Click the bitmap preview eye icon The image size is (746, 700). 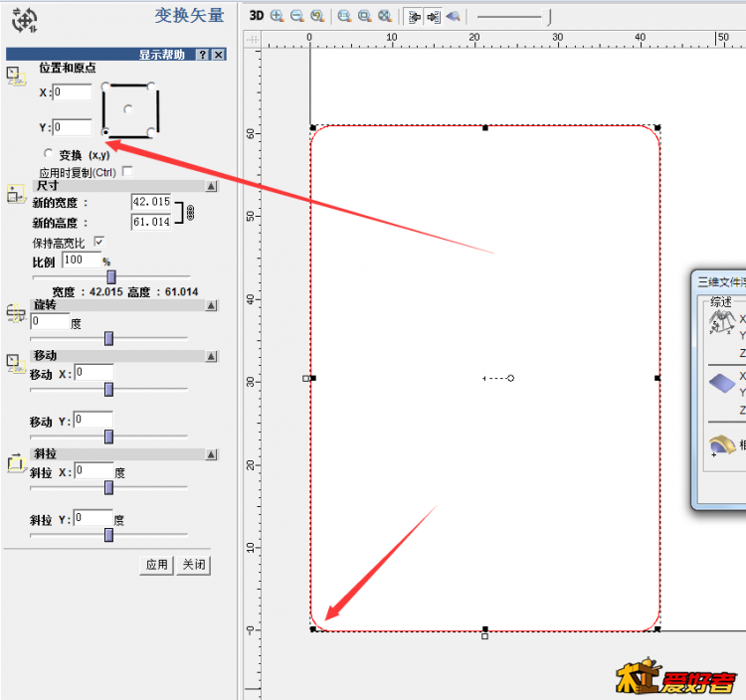click(x=454, y=17)
